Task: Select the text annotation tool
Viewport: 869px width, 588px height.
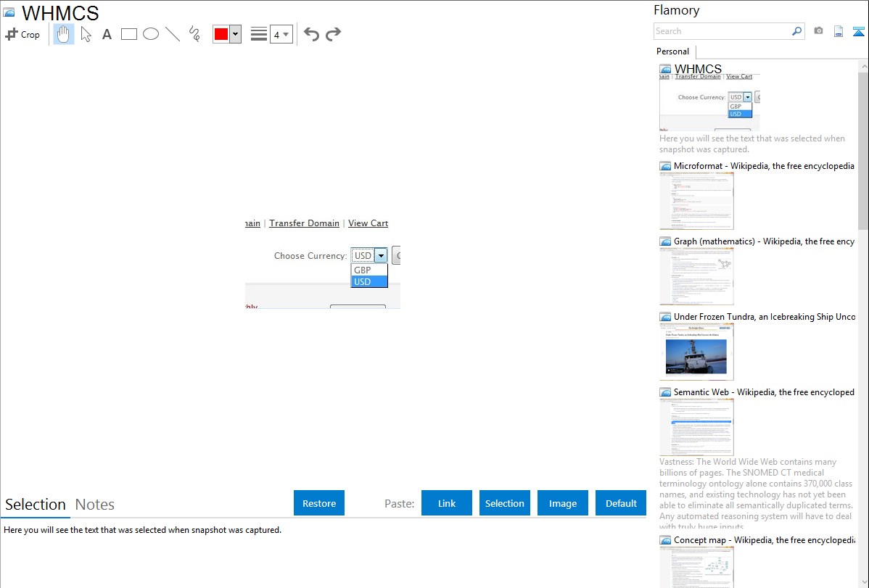Action: point(107,34)
